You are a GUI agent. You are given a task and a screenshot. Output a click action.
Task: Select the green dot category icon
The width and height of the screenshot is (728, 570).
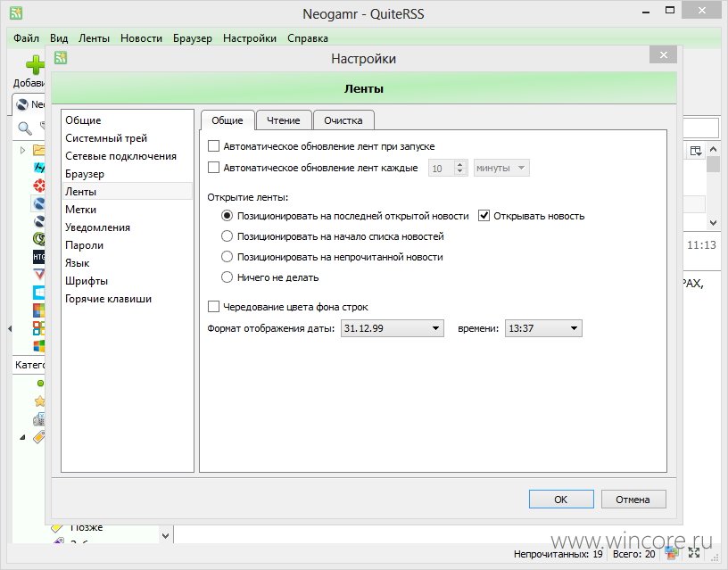40,383
